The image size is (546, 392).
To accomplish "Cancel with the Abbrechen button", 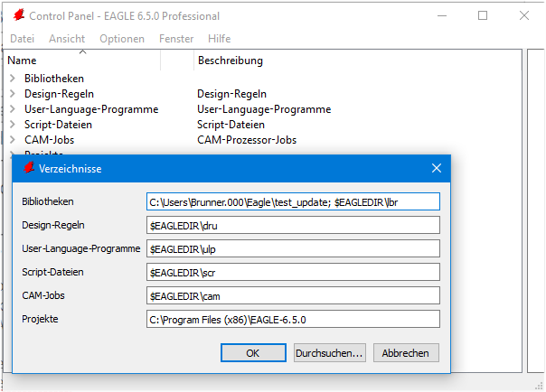I will (406, 353).
